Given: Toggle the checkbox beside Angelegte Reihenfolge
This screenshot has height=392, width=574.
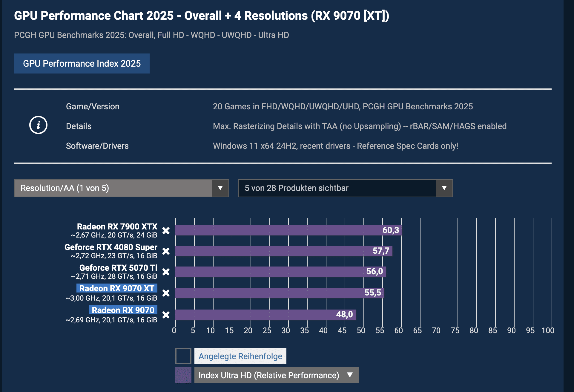Looking at the screenshot, I should (183, 356).
